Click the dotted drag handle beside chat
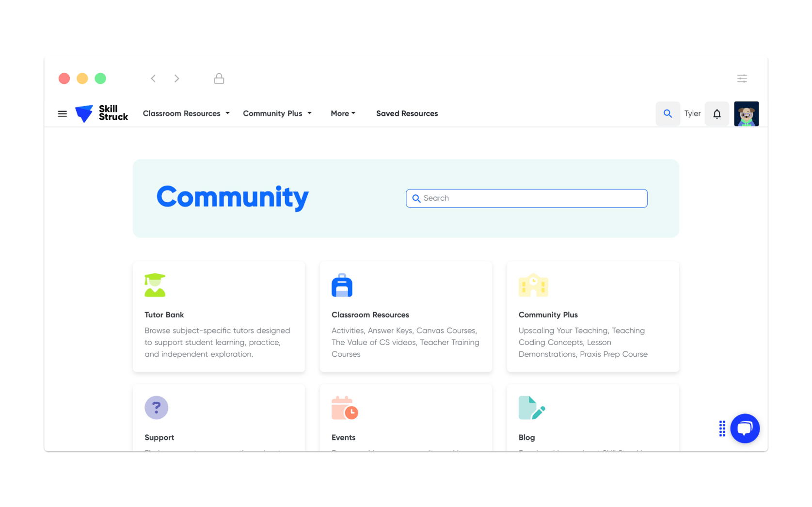Screen dimensions: 812x507 pos(722,428)
